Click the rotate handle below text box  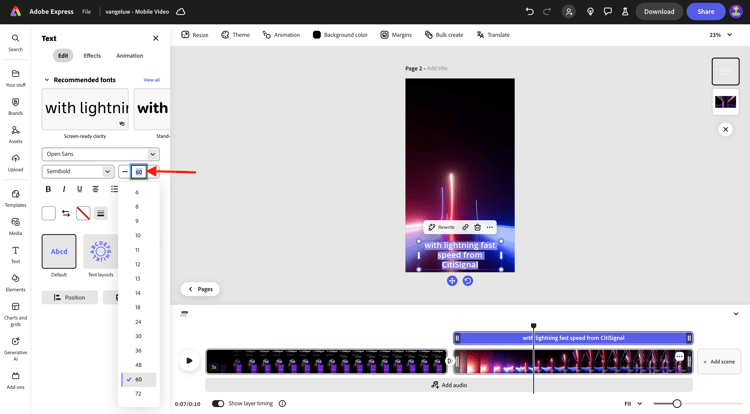tap(468, 281)
